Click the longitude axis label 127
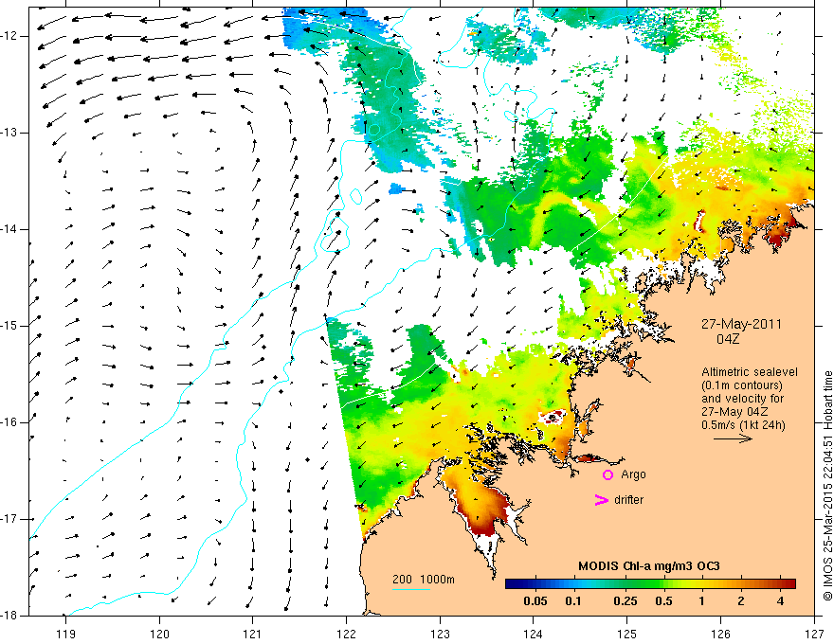Viewport: 834px width, 644px height. (814, 634)
